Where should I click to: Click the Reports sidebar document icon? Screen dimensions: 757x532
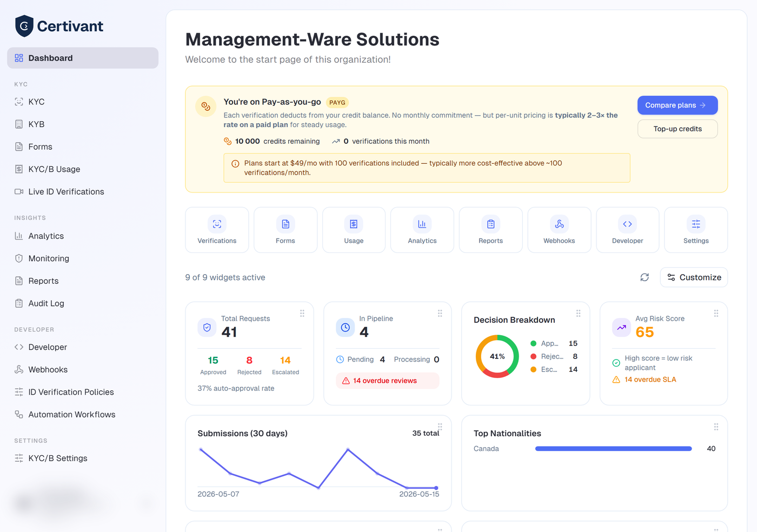[x=19, y=281]
